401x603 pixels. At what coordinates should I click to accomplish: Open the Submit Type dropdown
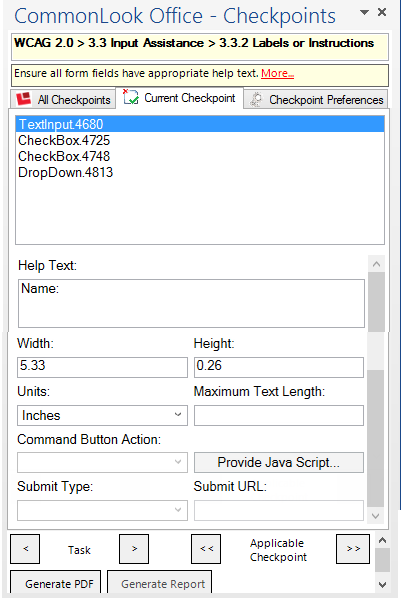[x=102, y=510]
